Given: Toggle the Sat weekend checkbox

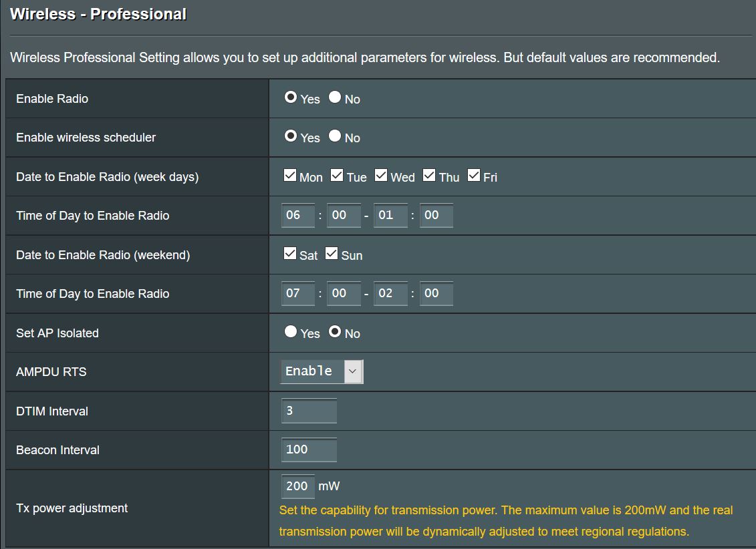Looking at the screenshot, I should pyautogui.click(x=290, y=254).
